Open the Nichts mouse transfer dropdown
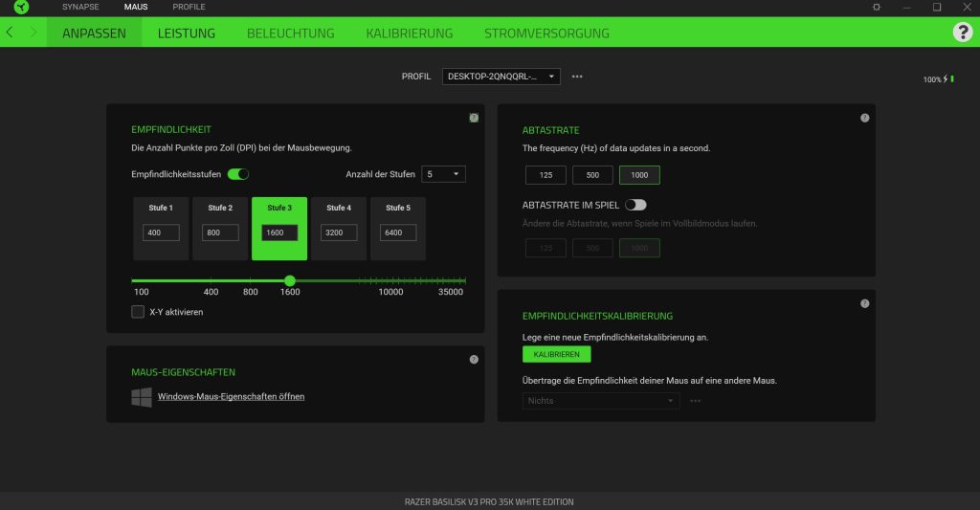 coord(601,401)
